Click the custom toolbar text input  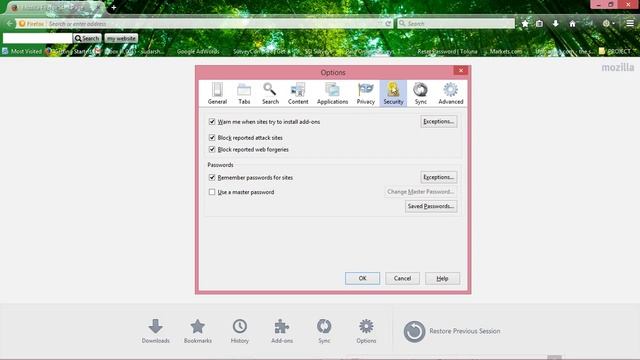point(38,38)
